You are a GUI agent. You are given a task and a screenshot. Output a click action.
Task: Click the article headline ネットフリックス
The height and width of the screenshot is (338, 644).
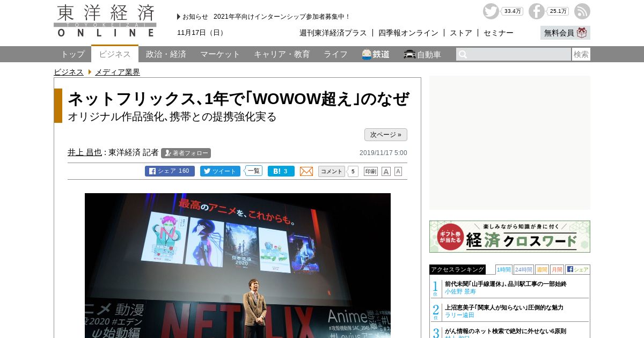pos(238,99)
